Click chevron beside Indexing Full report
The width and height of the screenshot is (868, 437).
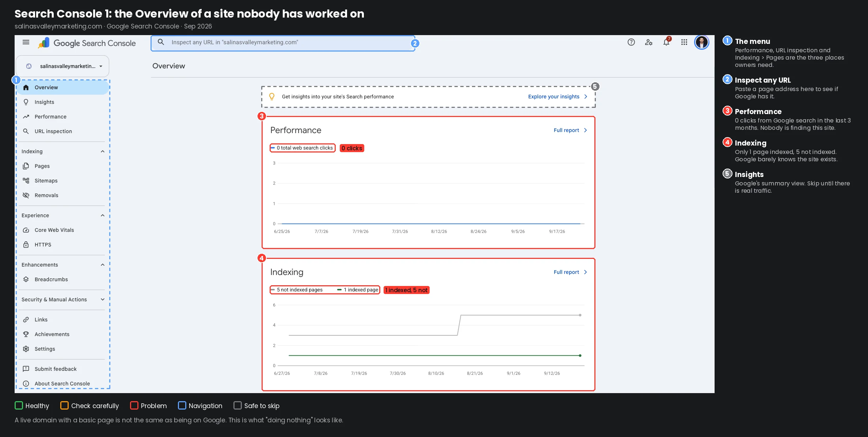[x=586, y=272]
